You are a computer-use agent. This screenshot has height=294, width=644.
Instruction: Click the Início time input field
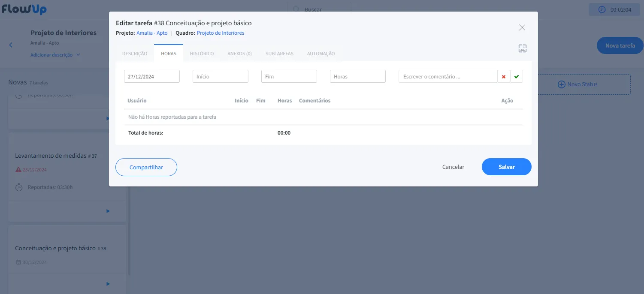pos(221,77)
